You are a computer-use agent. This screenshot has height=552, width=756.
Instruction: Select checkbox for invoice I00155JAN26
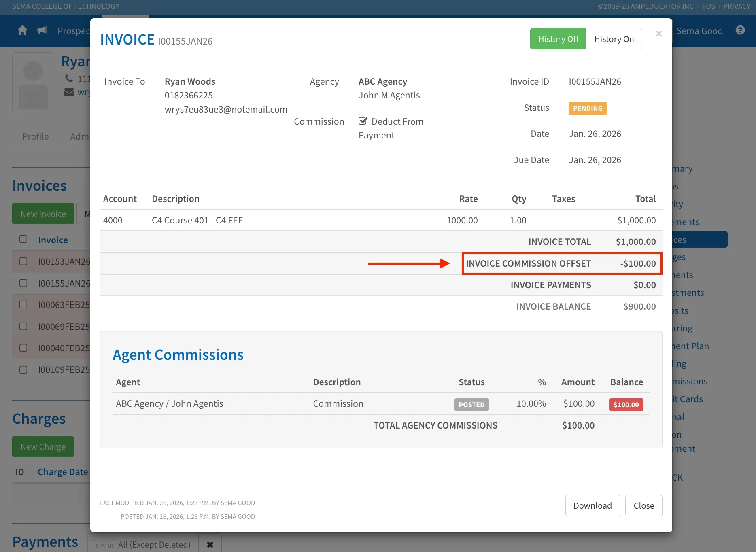(23, 283)
